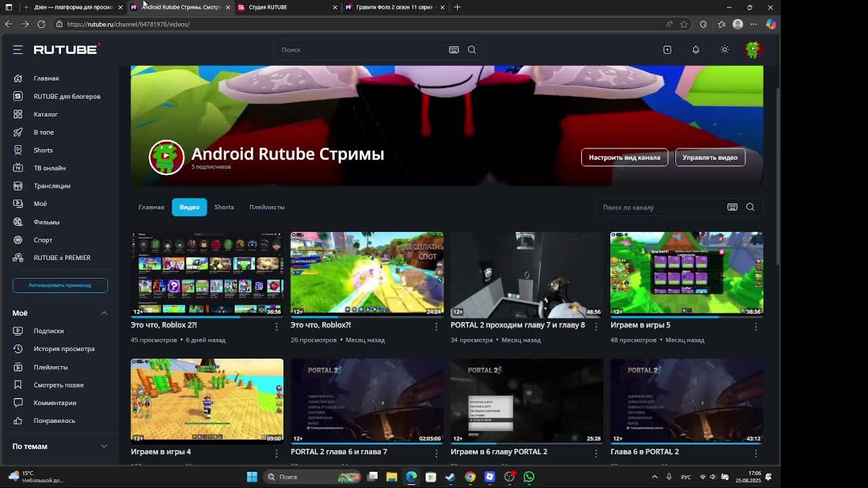Click the upload video plus icon
The image size is (868, 488).
coord(667,49)
